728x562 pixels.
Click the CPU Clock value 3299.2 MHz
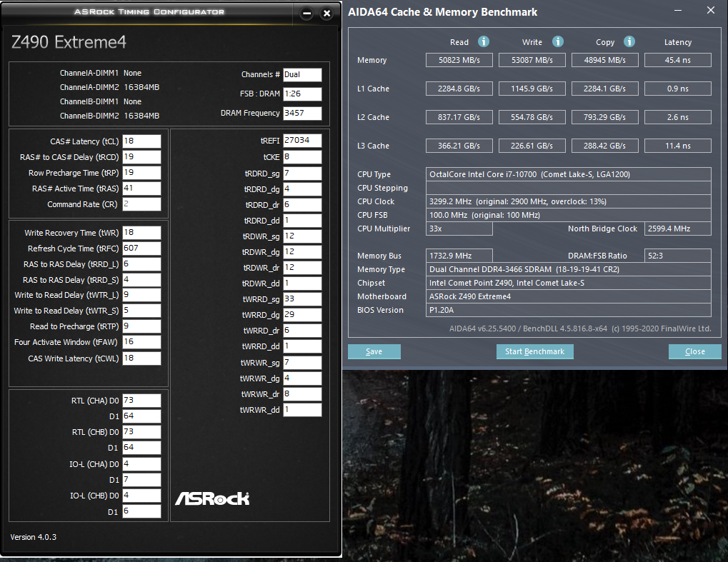pos(568,201)
